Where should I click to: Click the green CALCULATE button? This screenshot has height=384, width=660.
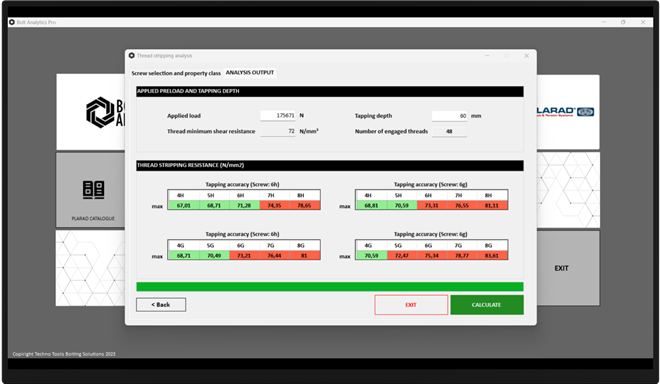pos(487,305)
